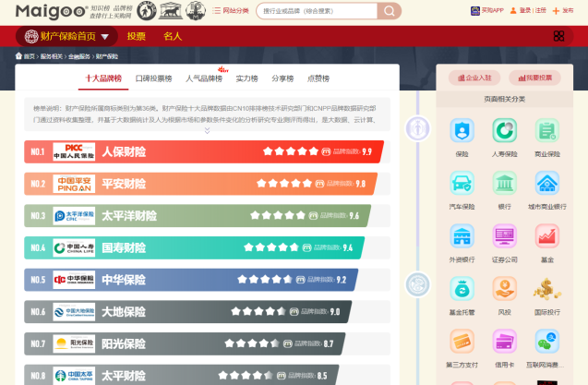The image size is (588, 385).
Task: Focus the brand search input field
Action: point(317,11)
